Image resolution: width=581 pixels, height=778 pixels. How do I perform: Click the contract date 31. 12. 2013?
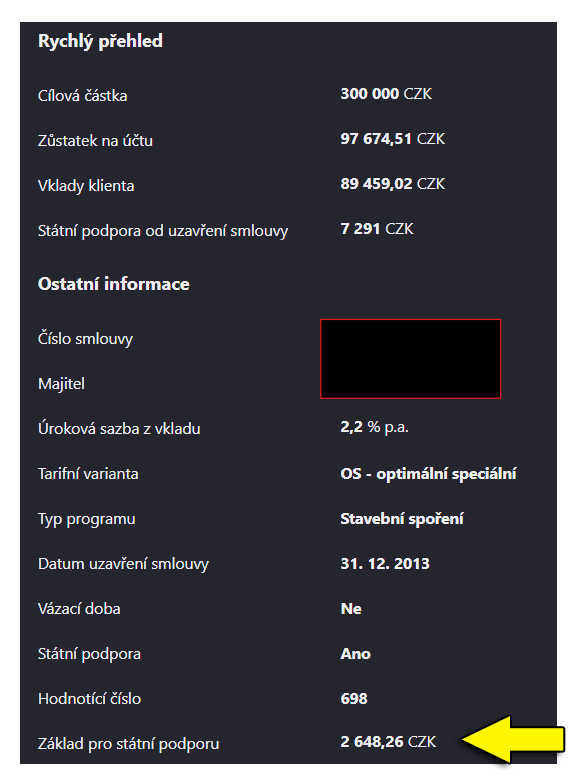tap(385, 564)
